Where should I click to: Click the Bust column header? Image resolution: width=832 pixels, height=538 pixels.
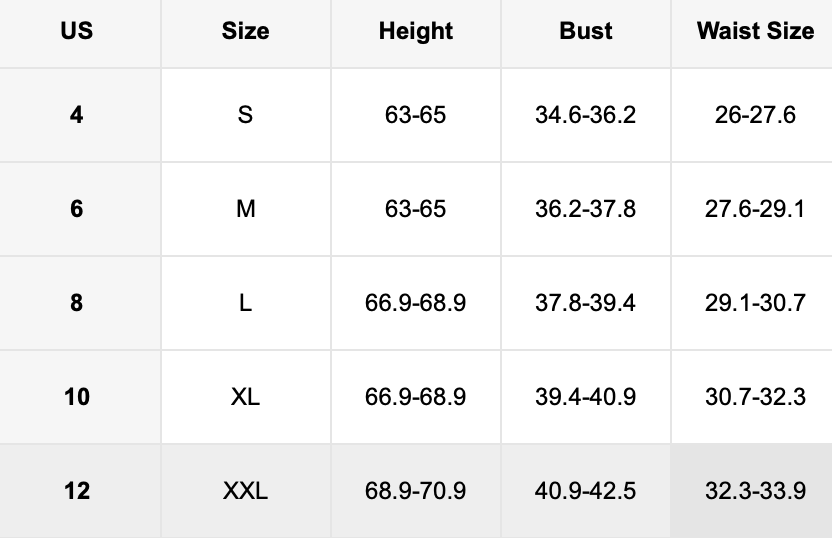tap(586, 31)
